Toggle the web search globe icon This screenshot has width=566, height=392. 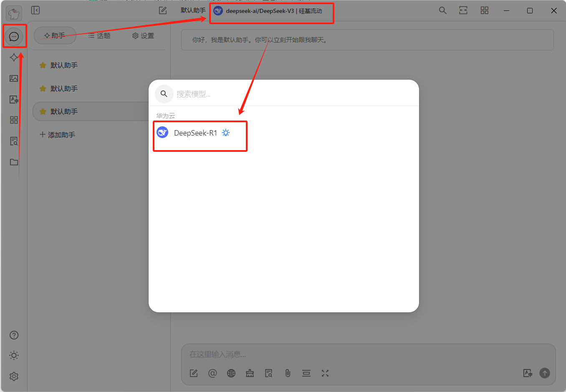point(231,373)
